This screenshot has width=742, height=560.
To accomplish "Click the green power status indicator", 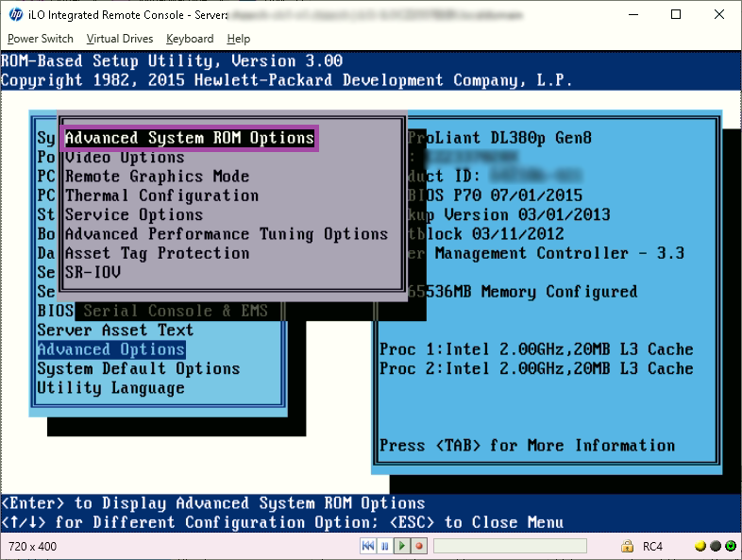I will click(x=731, y=546).
